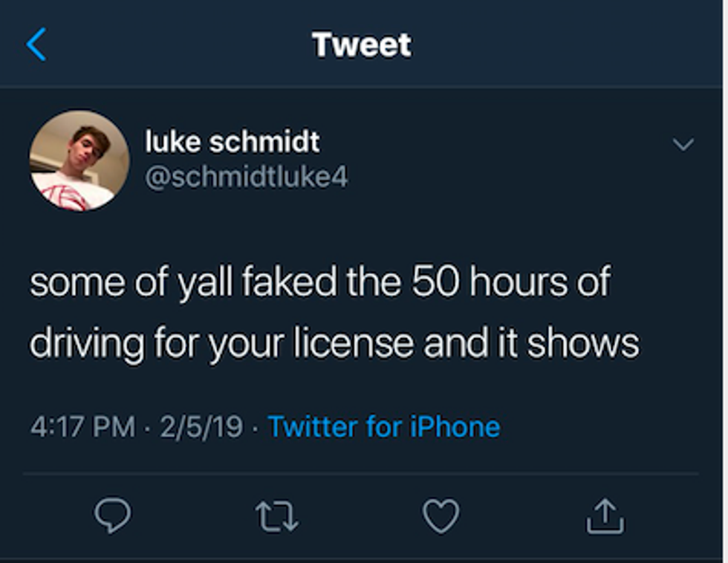Tap the second line of the tweet text
Screen dimensions: 728x563
pyautogui.click(x=334, y=343)
